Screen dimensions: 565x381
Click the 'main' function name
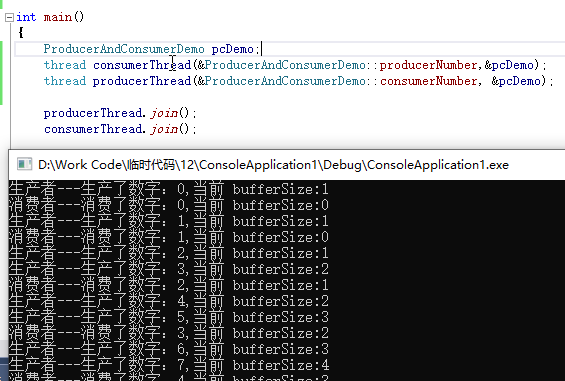[x=58, y=17]
